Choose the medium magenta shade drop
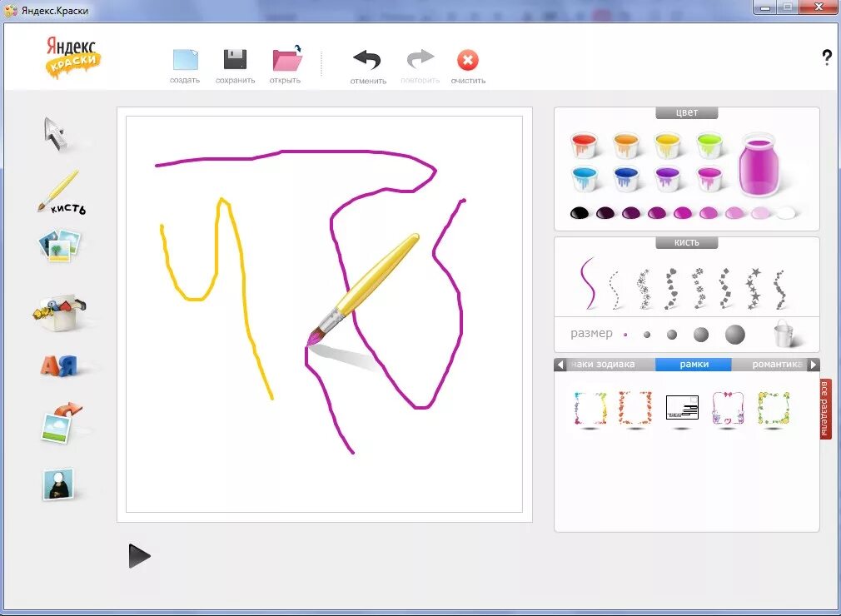Image resolution: width=841 pixels, height=616 pixels. click(683, 213)
